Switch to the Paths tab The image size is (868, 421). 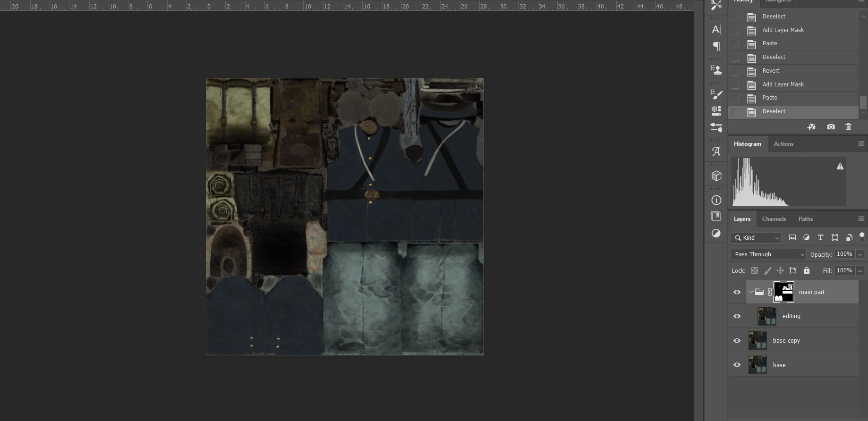click(806, 219)
